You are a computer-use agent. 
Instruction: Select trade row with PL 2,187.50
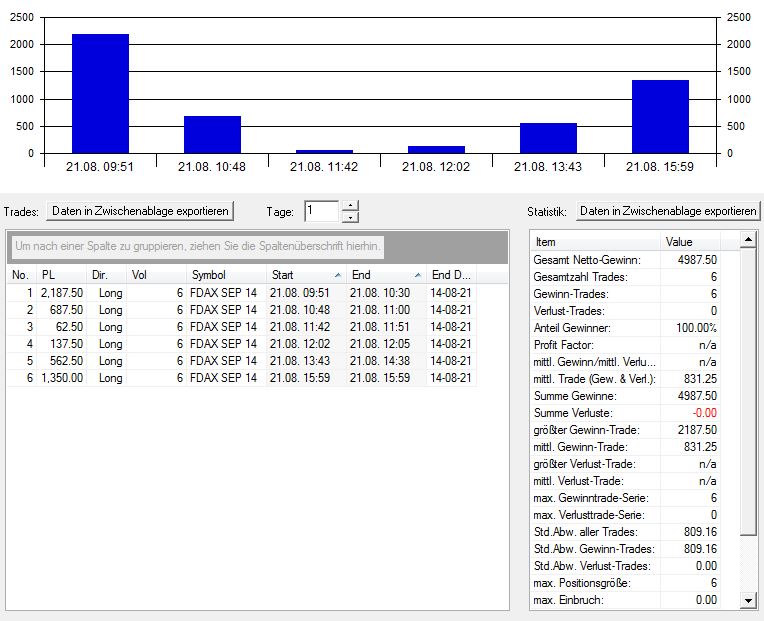242,293
